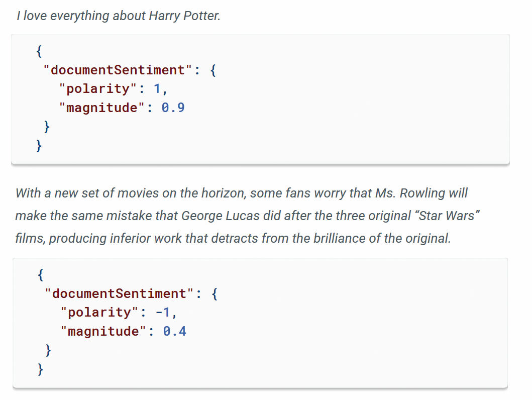Click the word "brilliance" in the paragraph
The height and width of the screenshot is (400, 532).
click(339, 238)
